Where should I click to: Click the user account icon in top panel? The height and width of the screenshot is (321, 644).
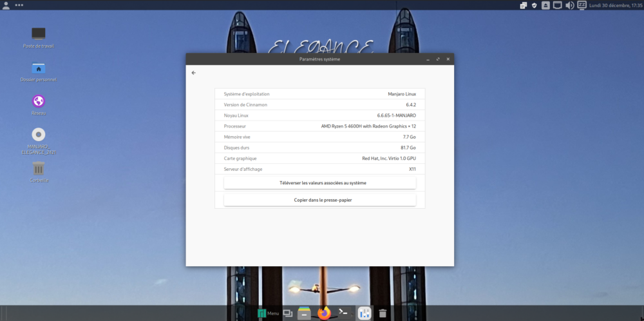[x=6, y=5]
